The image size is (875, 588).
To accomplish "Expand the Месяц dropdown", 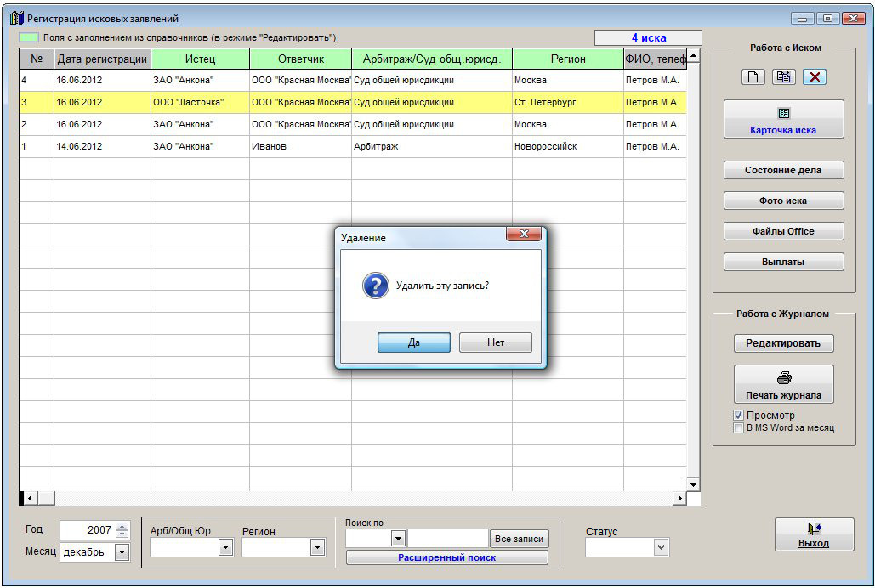I will click(122, 552).
